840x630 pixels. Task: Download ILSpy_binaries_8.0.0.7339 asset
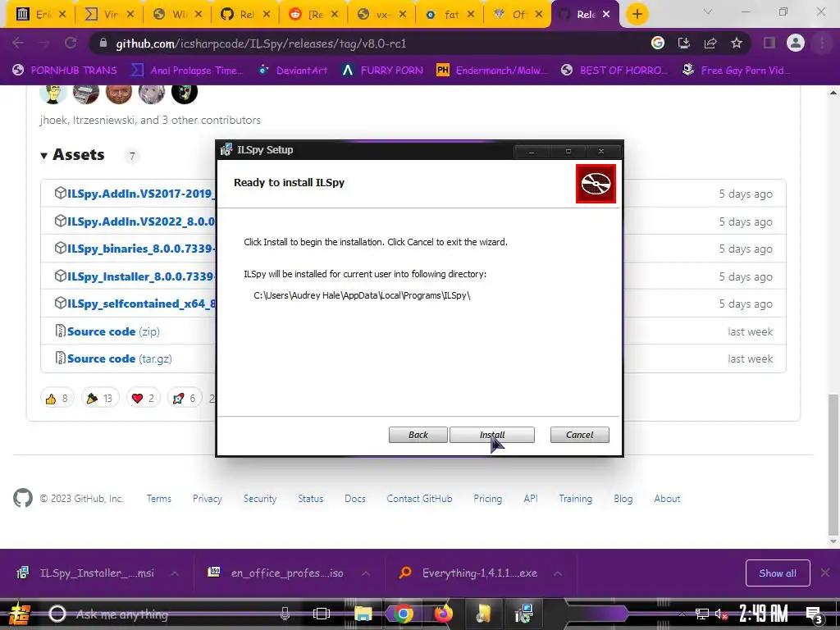(141, 249)
